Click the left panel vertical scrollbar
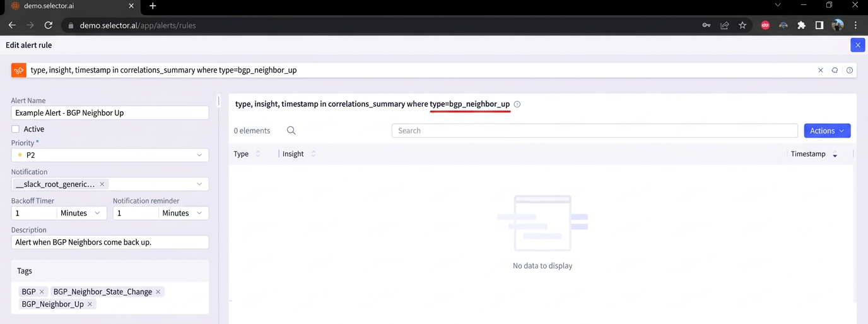 coord(219,100)
